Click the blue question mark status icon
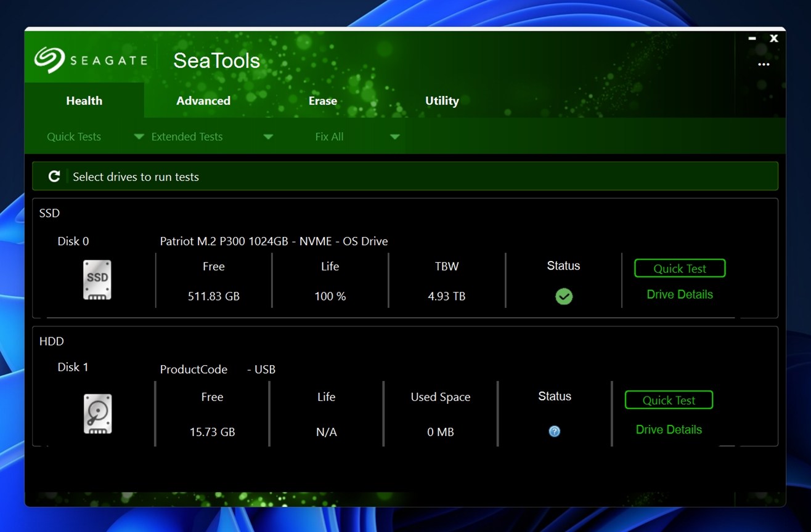The image size is (811, 532). [x=554, y=432]
